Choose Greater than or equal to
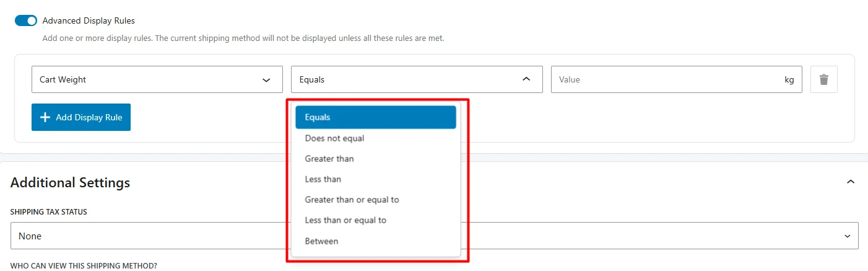Image resolution: width=868 pixels, height=271 pixels. [x=352, y=200]
